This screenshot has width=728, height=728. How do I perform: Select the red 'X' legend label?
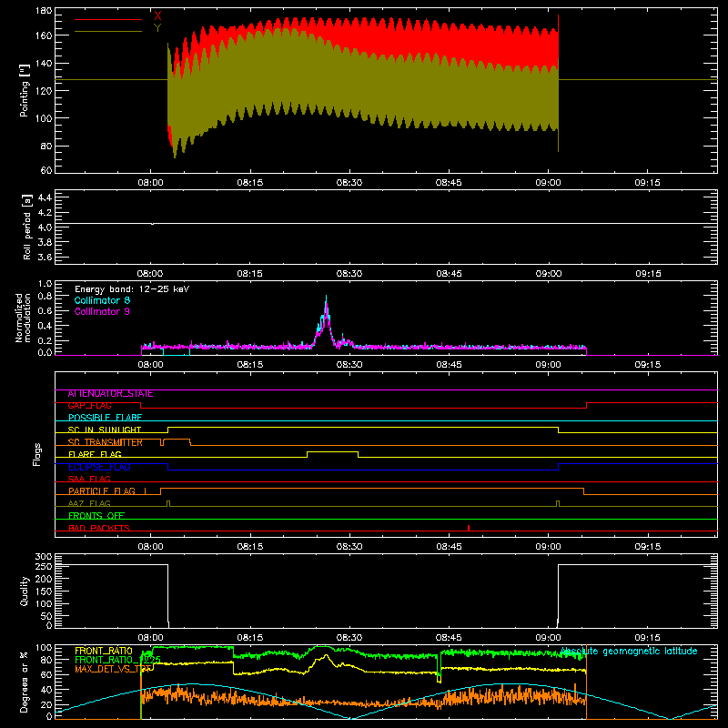tap(157, 16)
